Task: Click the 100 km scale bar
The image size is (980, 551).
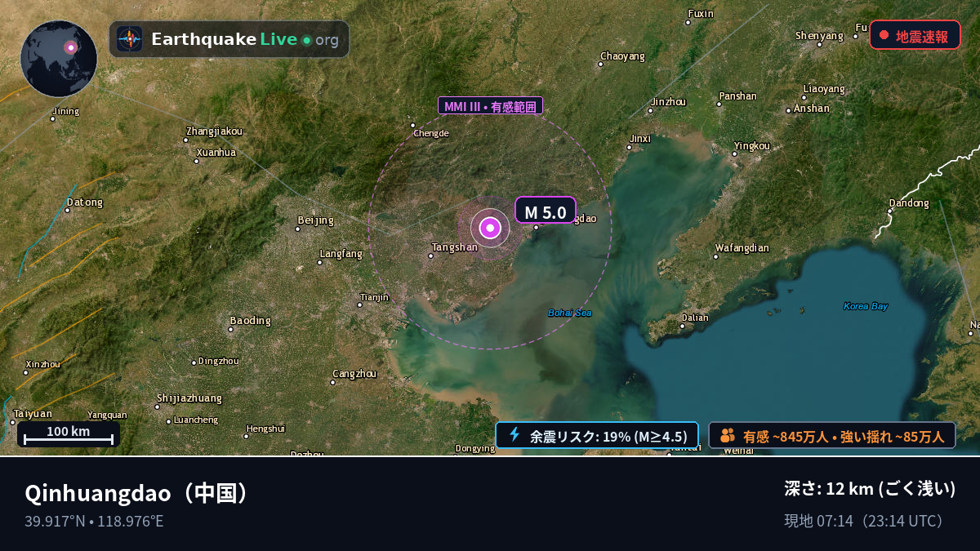Action: click(x=69, y=433)
